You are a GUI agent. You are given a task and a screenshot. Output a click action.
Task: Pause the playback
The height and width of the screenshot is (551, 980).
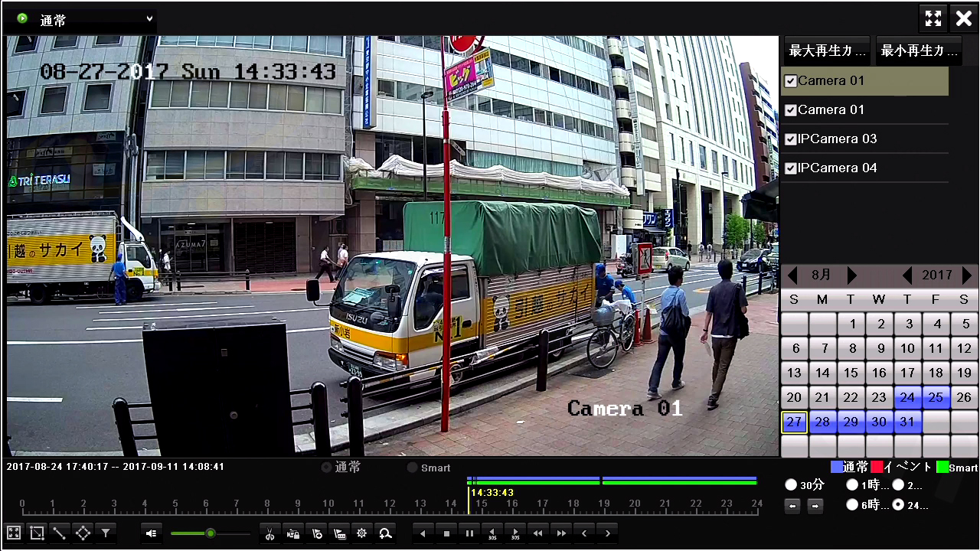tap(470, 533)
